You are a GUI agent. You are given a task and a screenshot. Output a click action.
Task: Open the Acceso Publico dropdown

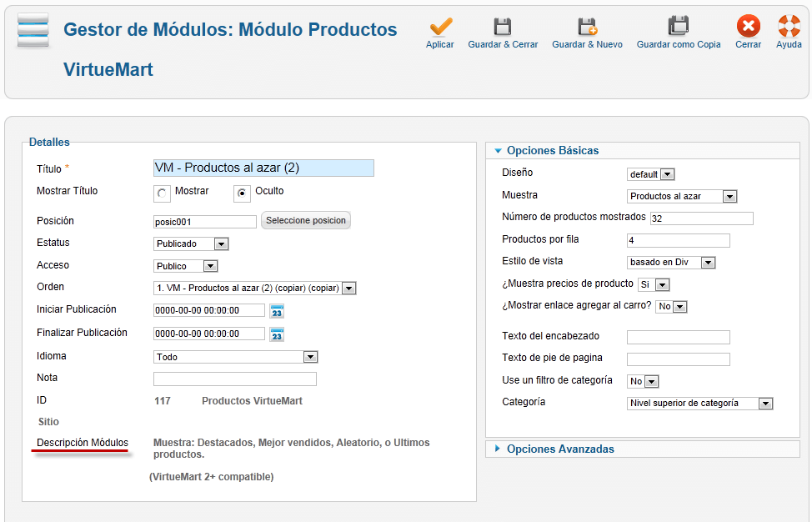coord(185,266)
